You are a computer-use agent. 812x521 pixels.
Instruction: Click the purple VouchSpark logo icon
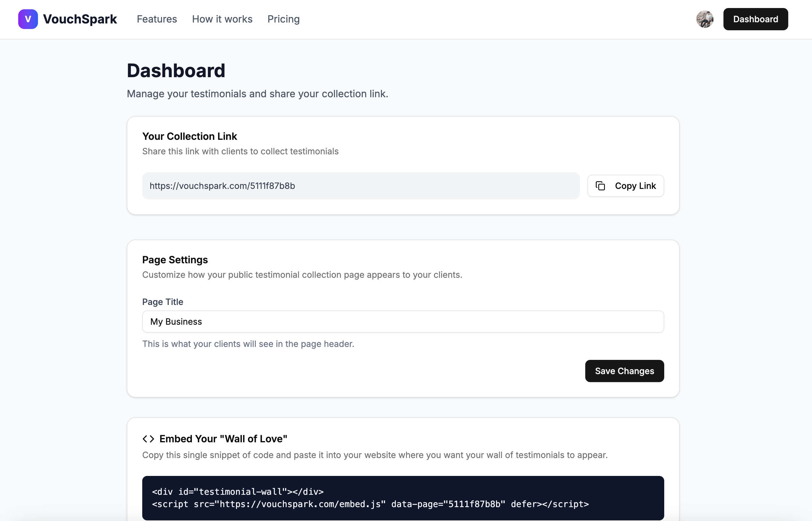(x=28, y=19)
